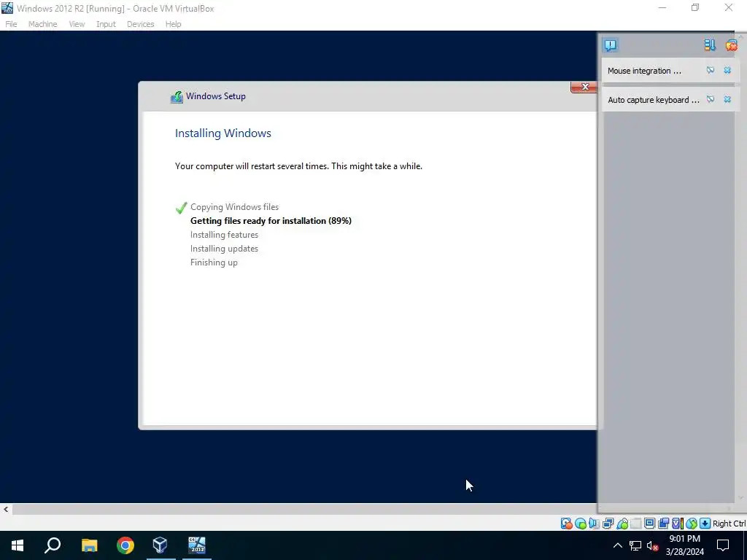Click the muted volume tray icon
Screen dimensions: 747x560
pos(652,545)
